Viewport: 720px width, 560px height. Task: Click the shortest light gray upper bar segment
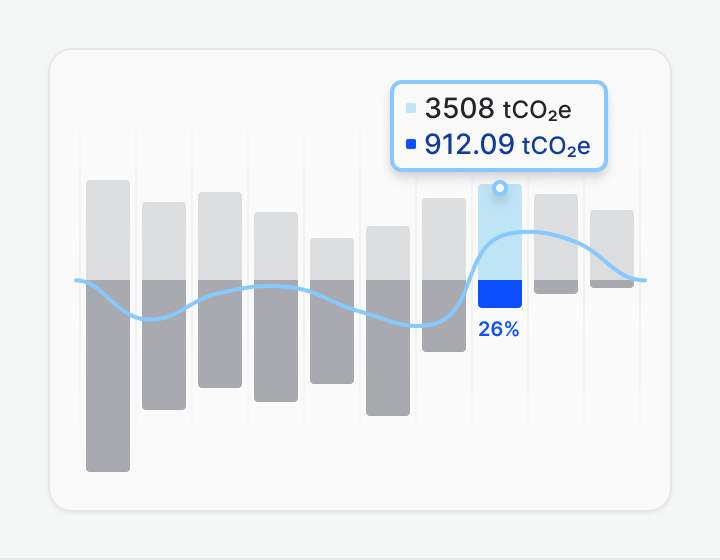332,258
